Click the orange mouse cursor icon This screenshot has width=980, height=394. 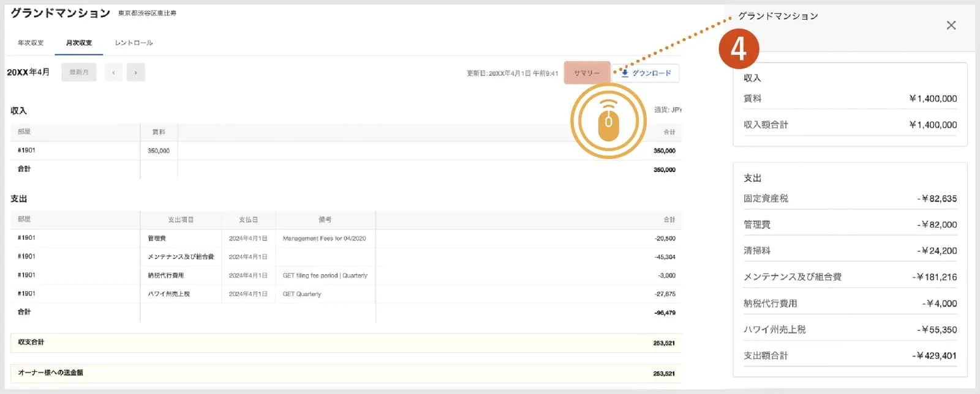(x=608, y=121)
